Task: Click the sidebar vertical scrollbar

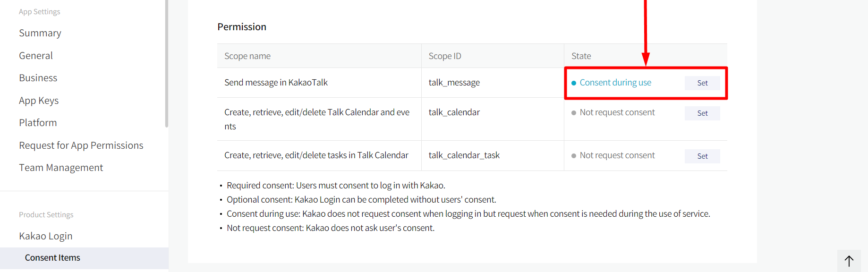Action: point(166,64)
